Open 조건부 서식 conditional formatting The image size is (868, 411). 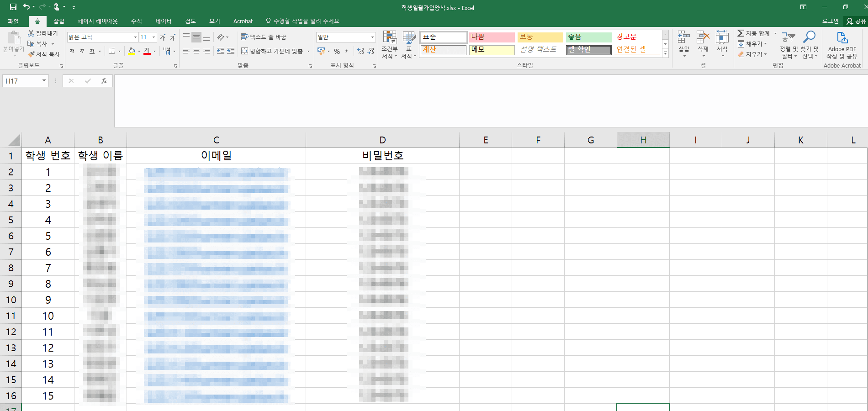pos(390,44)
